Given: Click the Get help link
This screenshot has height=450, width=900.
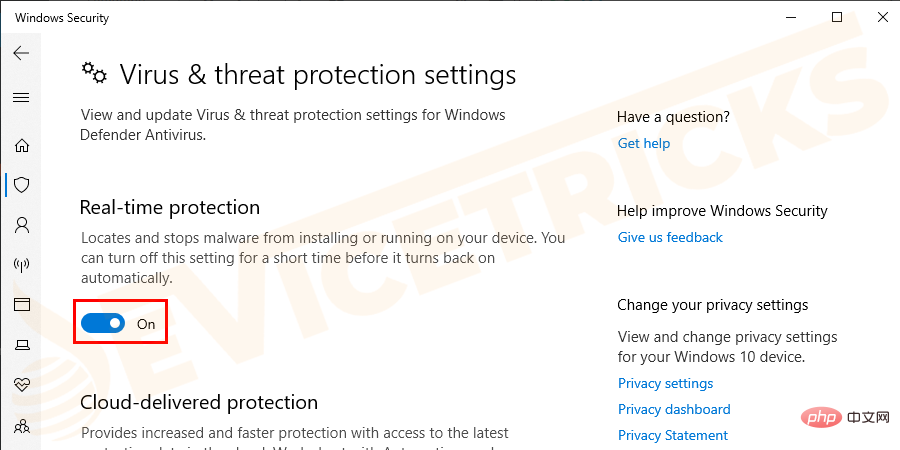Looking at the screenshot, I should click(643, 143).
